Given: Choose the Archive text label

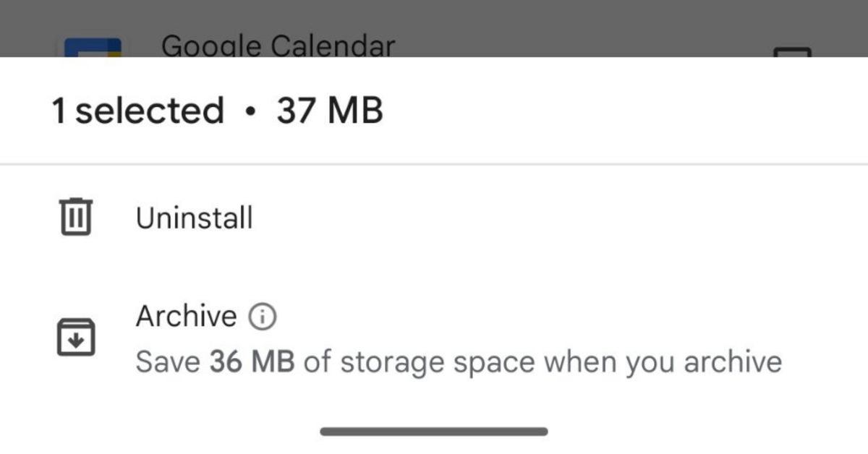Looking at the screenshot, I should point(186,316).
